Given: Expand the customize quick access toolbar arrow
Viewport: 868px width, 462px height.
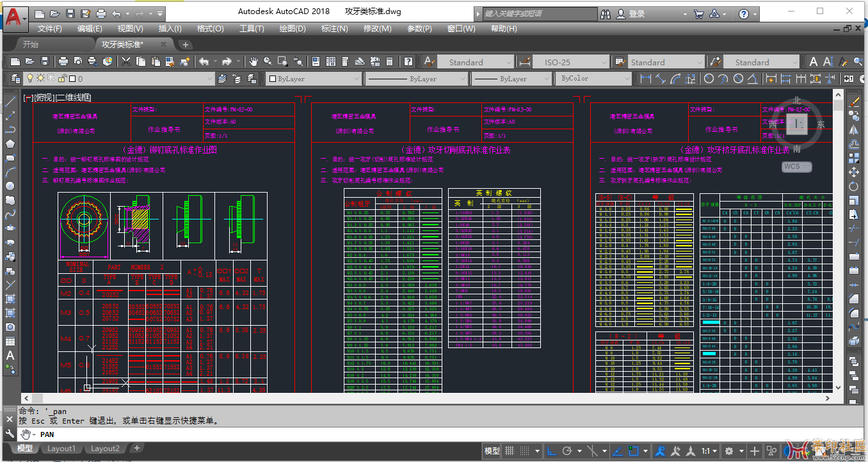Looking at the screenshot, I should [160, 13].
